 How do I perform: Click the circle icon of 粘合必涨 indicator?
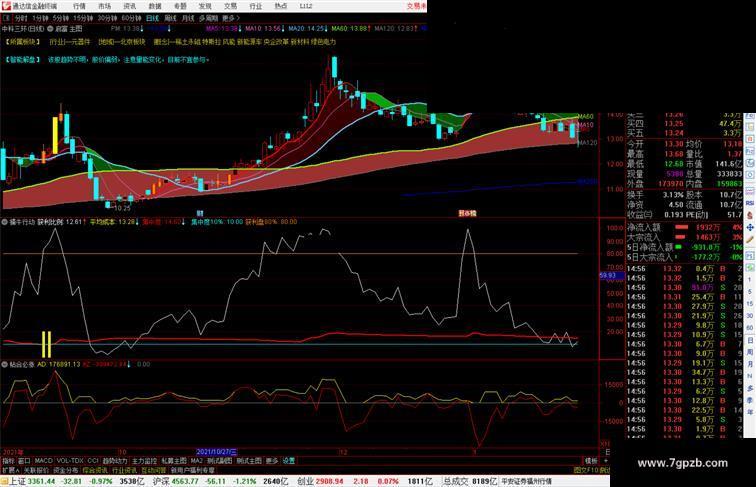pyautogui.click(x=5, y=365)
